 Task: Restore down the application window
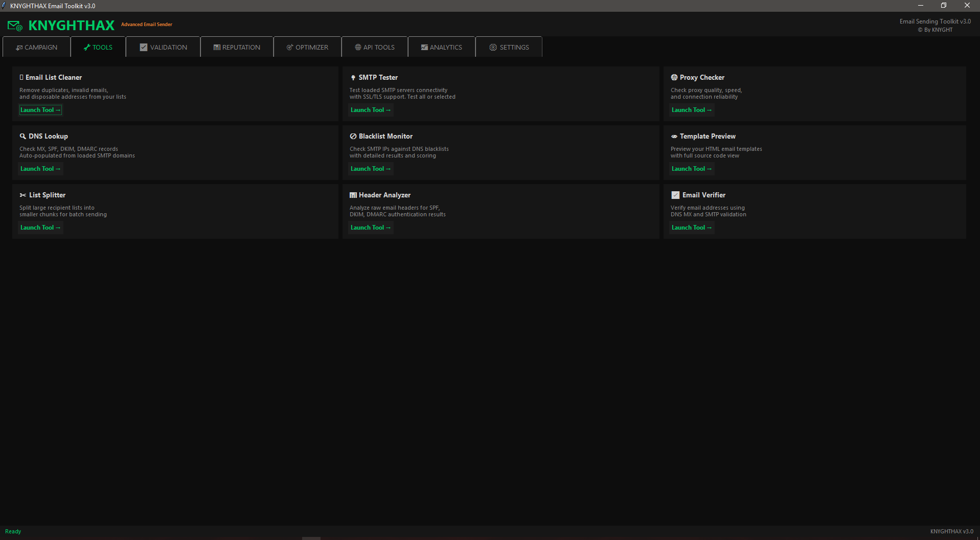click(x=944, y=6)
